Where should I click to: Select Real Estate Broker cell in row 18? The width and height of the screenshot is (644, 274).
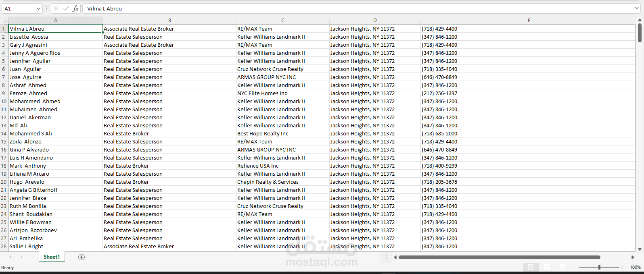(169, 166)
